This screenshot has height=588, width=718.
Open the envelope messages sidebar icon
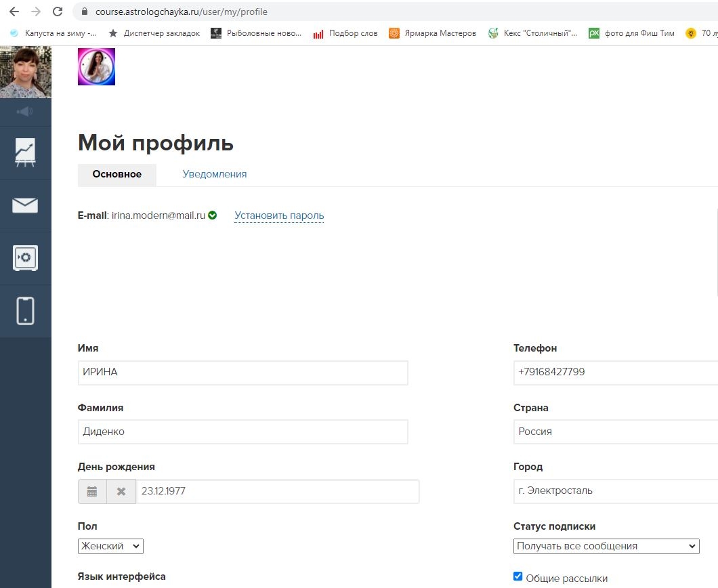25,205
